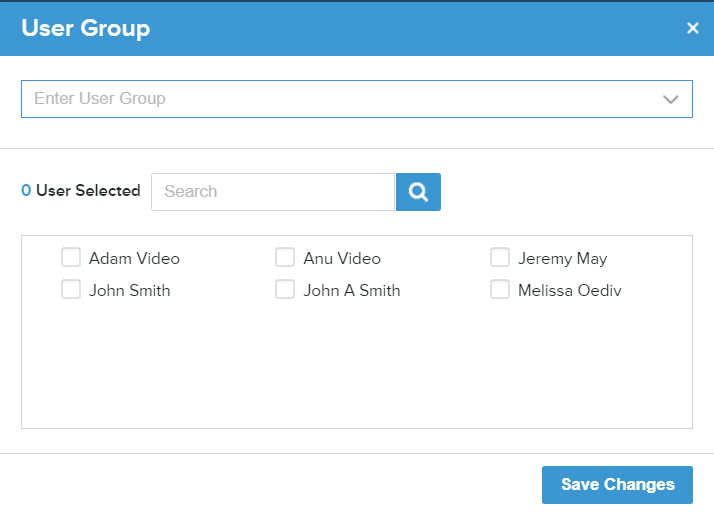Screen dimensions: 714x516
Task: Click the Jeremy May name label
Action: (x=562, y=259)
